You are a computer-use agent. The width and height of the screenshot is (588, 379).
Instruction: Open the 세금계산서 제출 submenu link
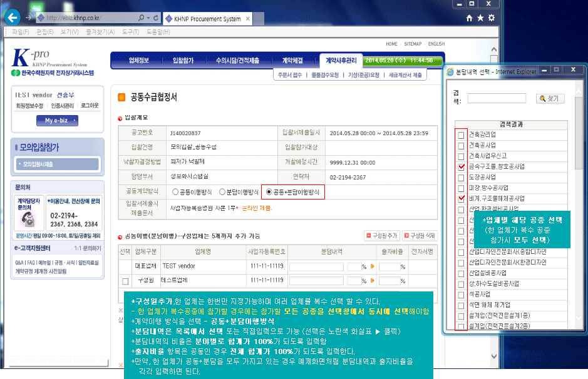pyautogui.click(x=405, y=75)
